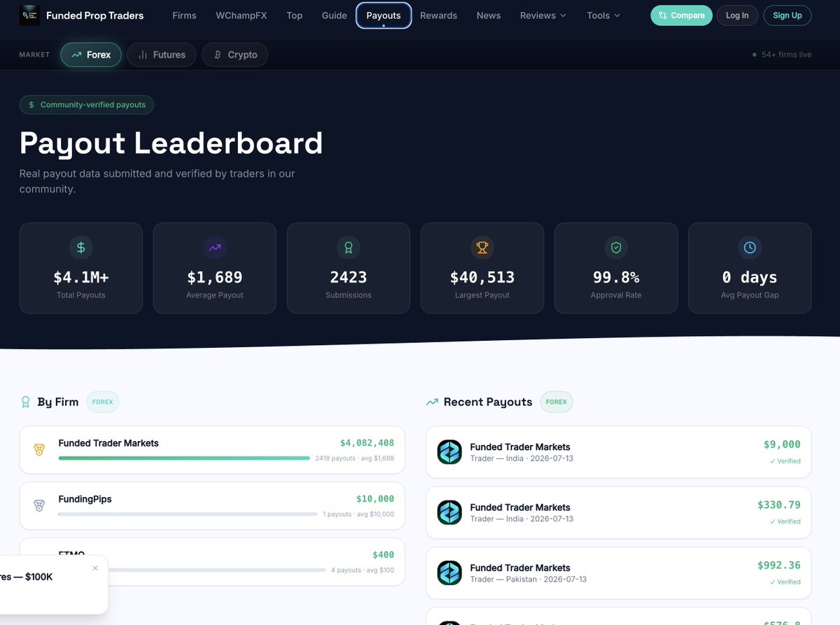Click the Payout Leaderboard heading
840x625 pixels.
pos(171,143)
